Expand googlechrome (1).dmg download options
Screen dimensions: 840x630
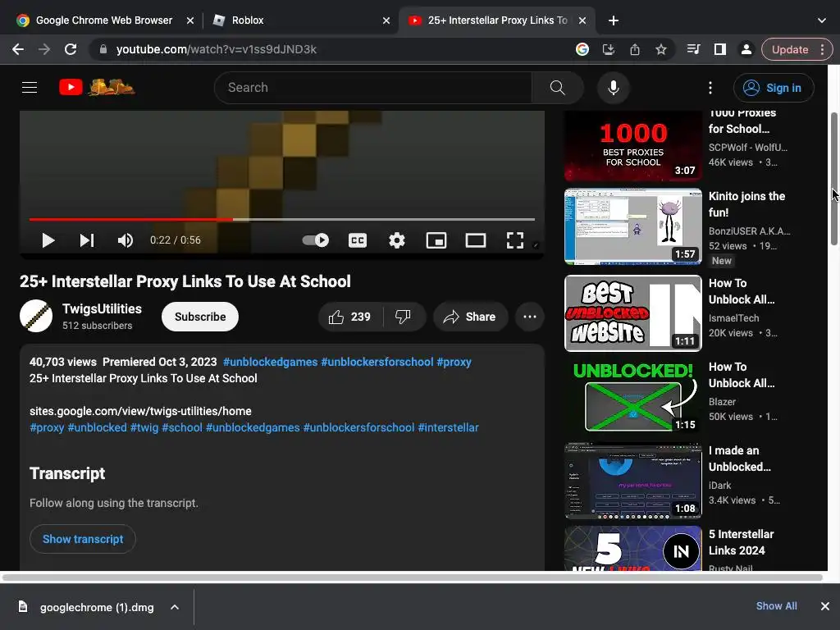tap(175, 607)
